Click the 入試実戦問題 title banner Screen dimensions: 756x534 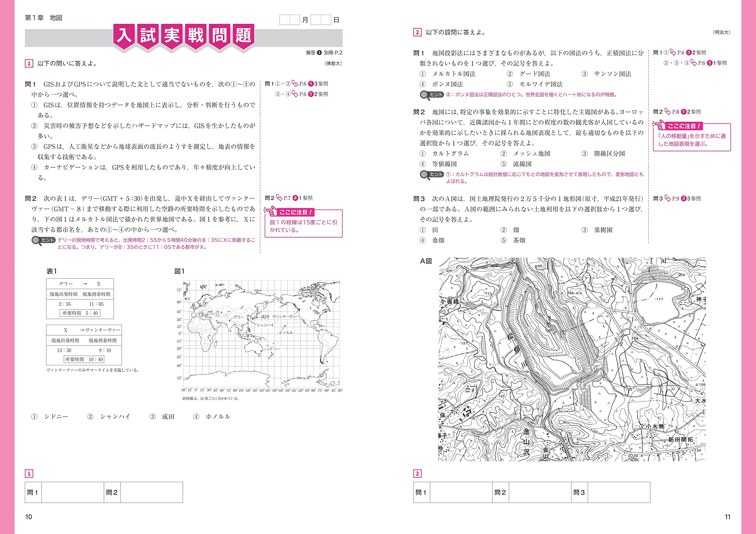pos(183,35)
